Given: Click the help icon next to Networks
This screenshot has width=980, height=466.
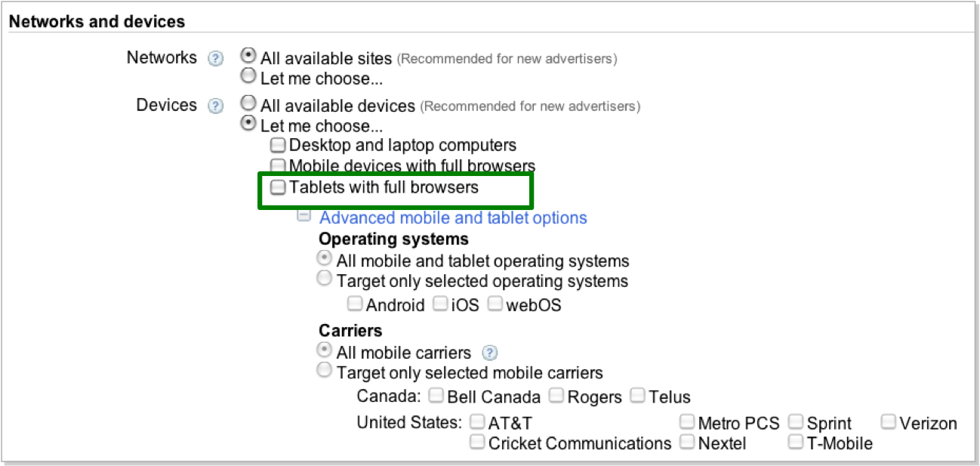Looking at the screenshot, I should 216,58.
